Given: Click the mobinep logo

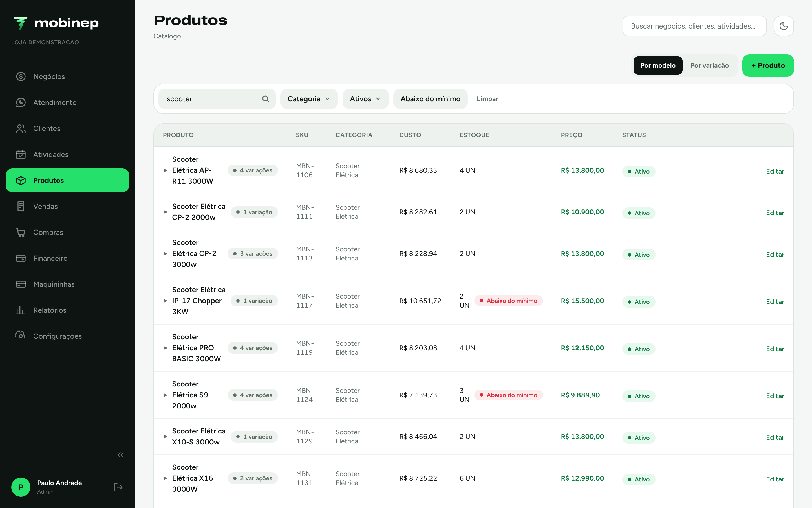Looking at the screenshot, I should tap(56, 23).
